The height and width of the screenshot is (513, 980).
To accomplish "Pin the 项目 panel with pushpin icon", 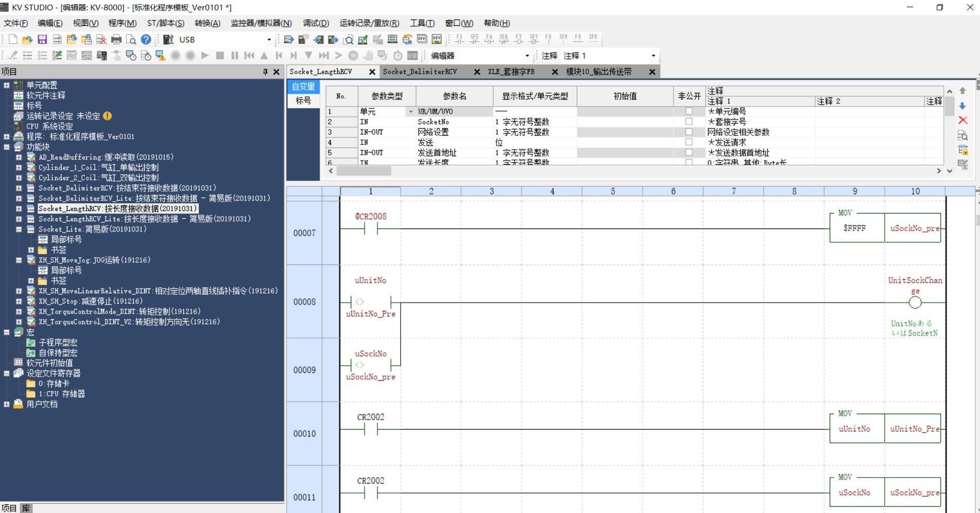I will click(x=265, y=72).
